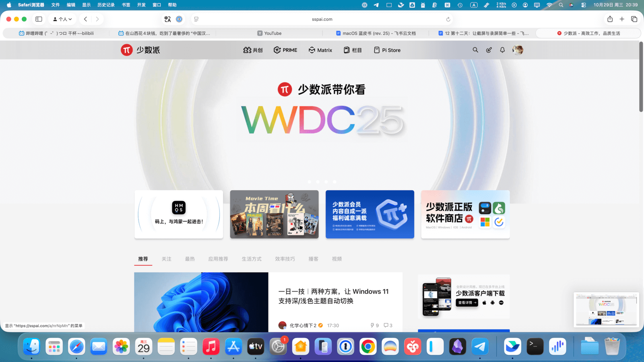Click Safari's translate page icon

168,19
